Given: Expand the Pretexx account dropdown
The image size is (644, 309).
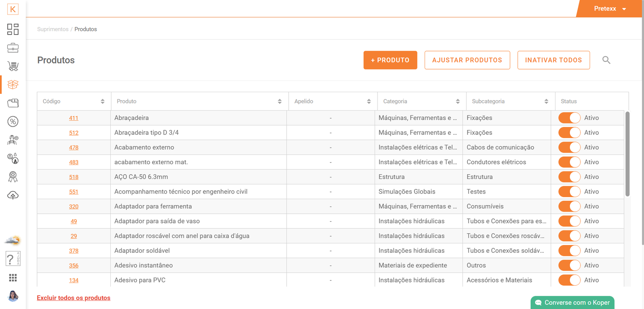Looking at the screenshot, I should [610, 8].
